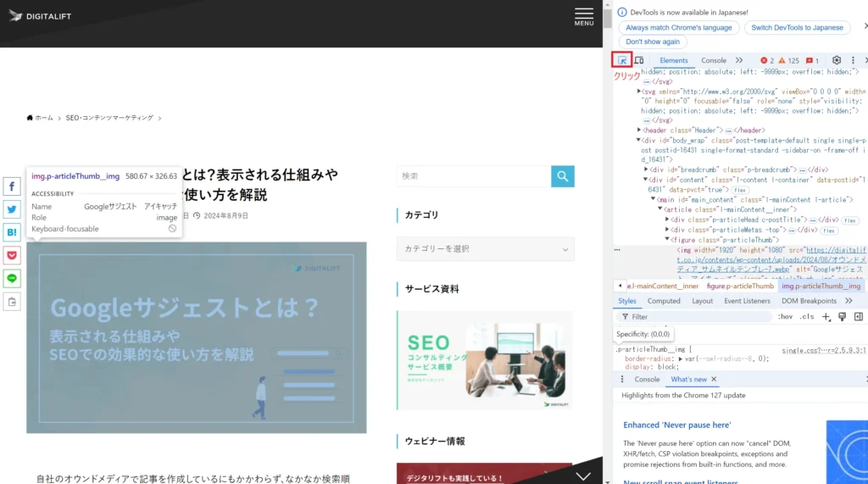Click the blue search magnifier button
Viewport: 868px width, 484px height.
pyautogui.click(x=563, y=176)
